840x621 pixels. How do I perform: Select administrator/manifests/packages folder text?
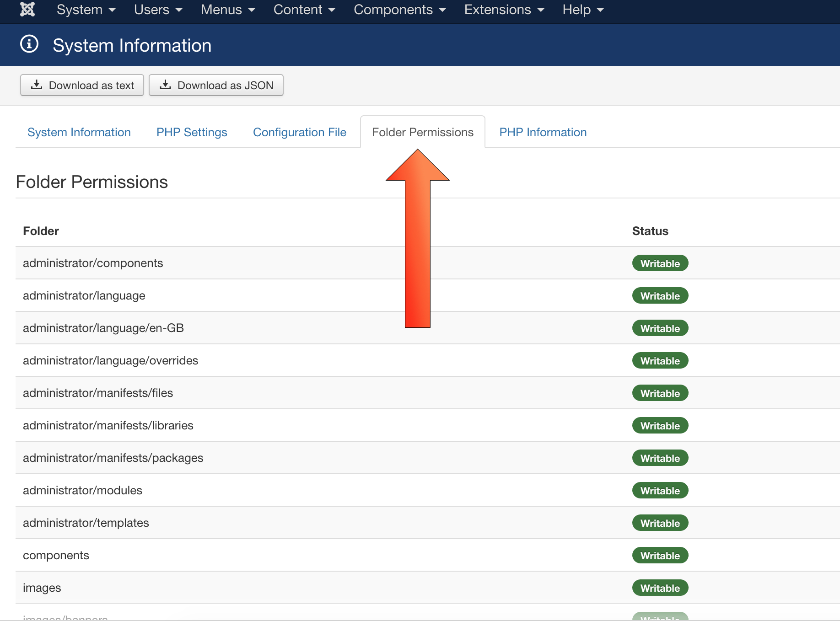coord(113,458)
